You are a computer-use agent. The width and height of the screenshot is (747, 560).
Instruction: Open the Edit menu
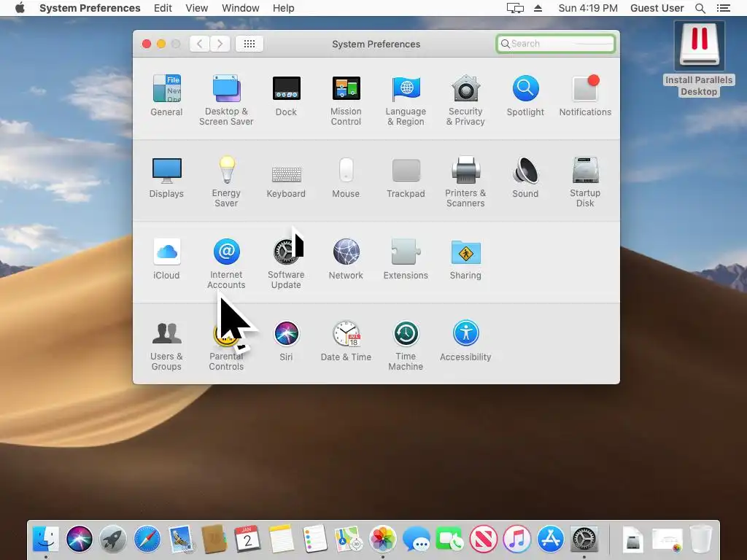[163, 8]
